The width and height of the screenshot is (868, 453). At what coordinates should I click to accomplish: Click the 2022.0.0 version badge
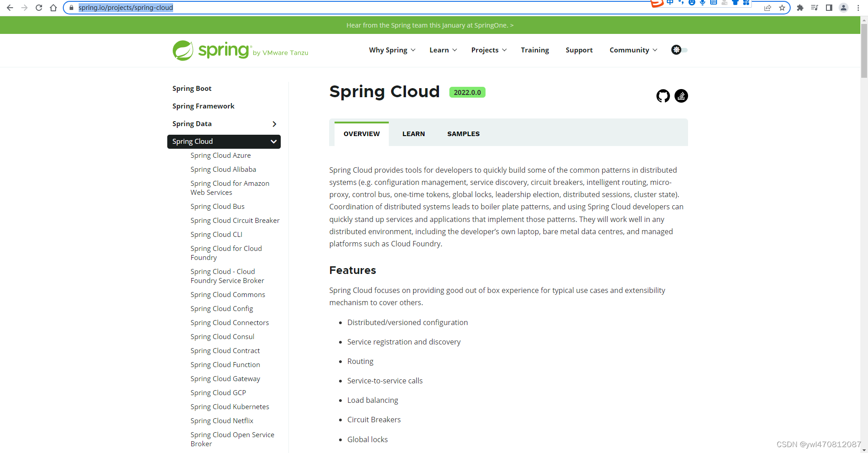pos(467,92)
